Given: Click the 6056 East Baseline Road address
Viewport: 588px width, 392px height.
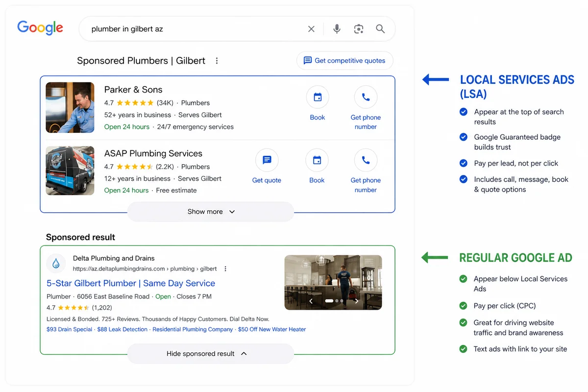Looking at the screenshot, I should [x=113, y=296].
